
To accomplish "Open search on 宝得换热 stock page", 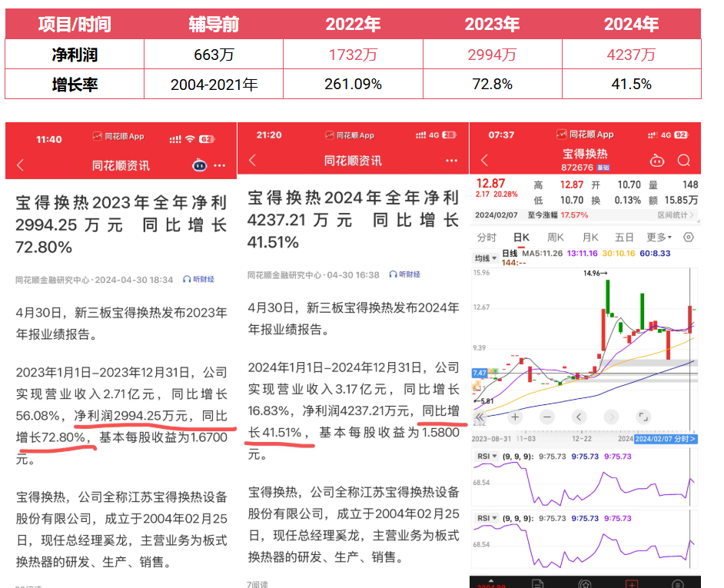I will coord(684,161).
